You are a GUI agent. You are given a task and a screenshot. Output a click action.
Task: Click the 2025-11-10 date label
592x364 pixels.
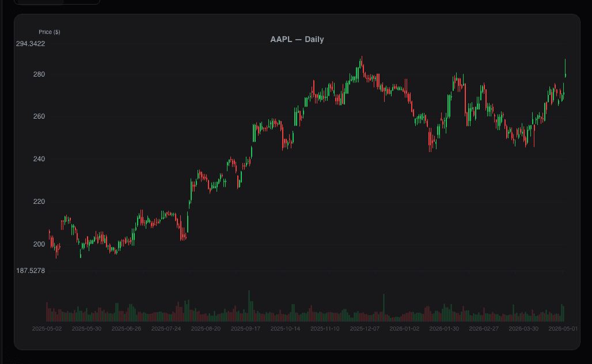(x=325, y=329)
